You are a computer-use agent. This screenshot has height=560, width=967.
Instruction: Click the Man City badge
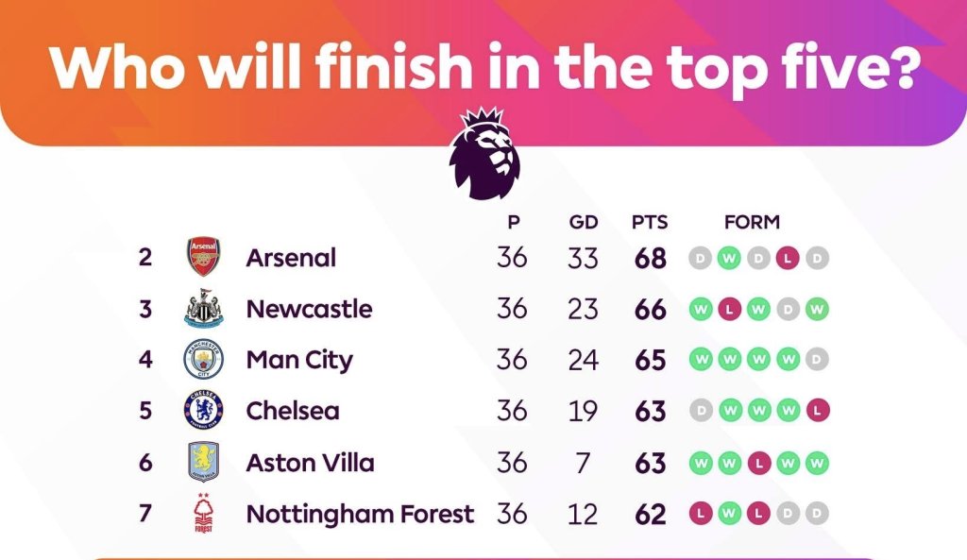pyautogui.click(x=204, y=359)
